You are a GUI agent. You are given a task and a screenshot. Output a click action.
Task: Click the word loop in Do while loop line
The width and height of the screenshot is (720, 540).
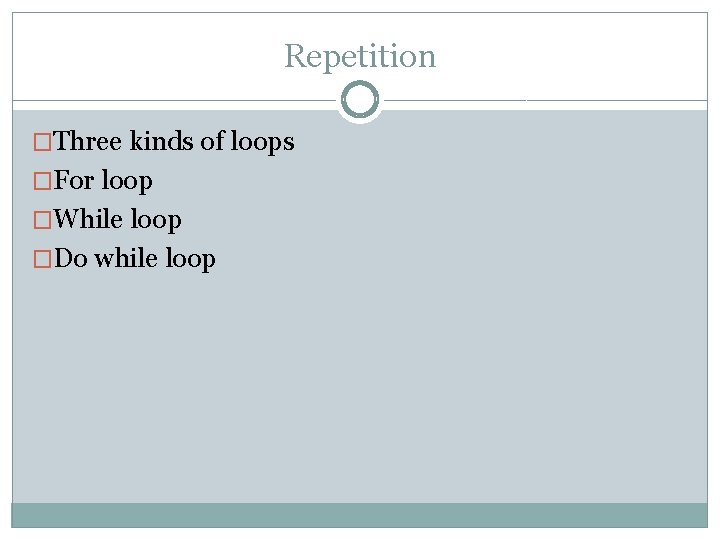[x=190, y=259]
